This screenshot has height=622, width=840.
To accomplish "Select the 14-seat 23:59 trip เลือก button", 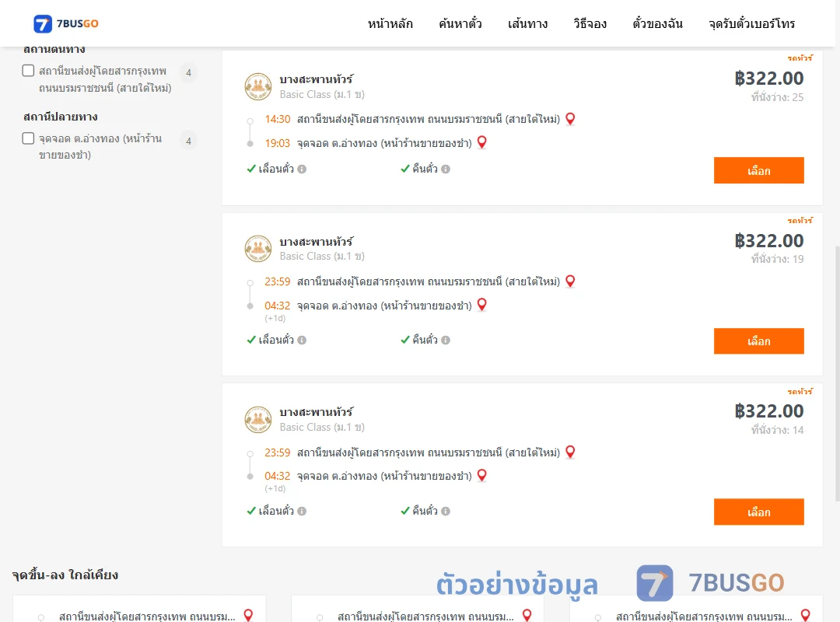I will 758,512.
